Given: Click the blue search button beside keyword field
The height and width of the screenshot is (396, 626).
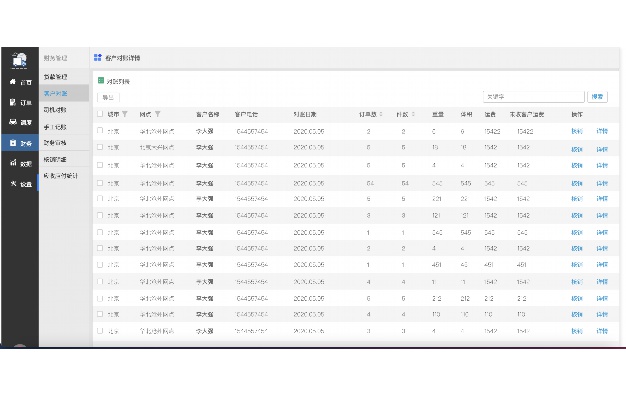Looking at the screenshot, I should (x=597, y=97).
